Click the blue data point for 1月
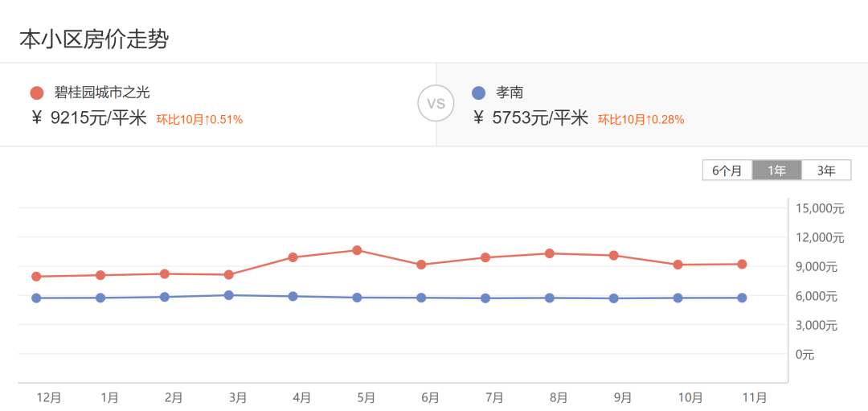 point(100,298)
